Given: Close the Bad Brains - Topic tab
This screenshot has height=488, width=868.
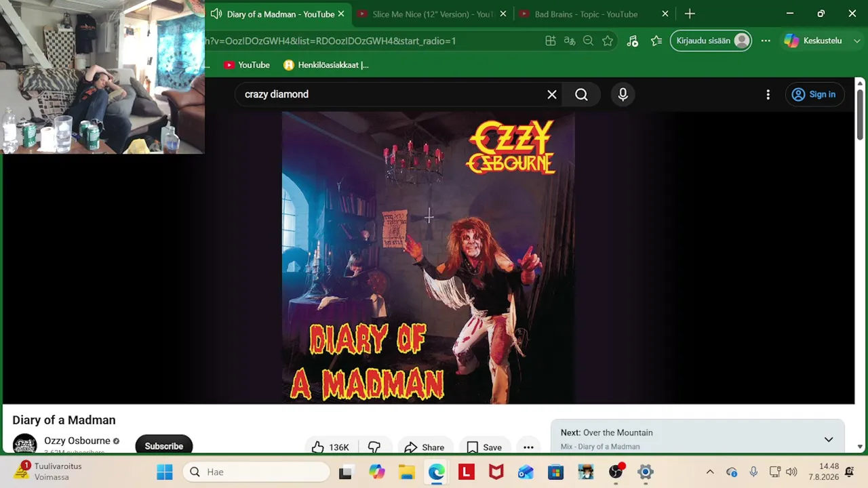Looking at the screenshot, I should (x=665, y=14).
